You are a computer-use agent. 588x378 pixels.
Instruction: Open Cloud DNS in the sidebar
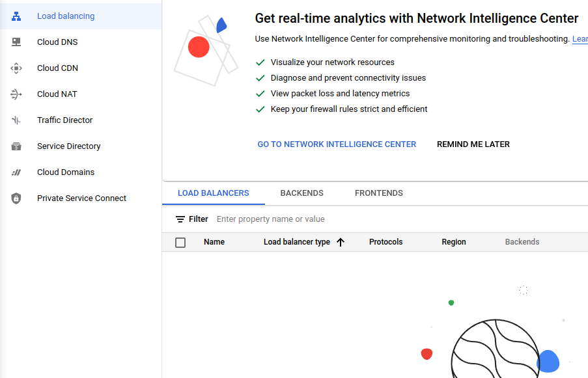[81, 42]
